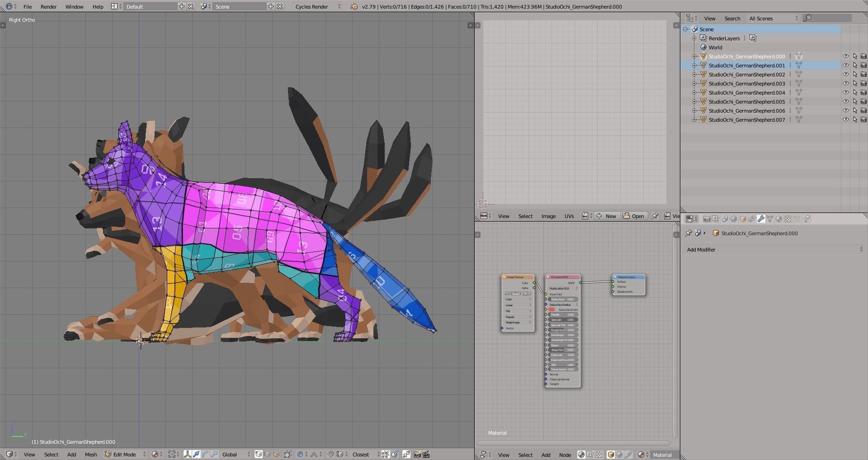Open the Render properties tab
This screenshot has height=460, width=868.
pyautogui.click(x=707, y=219)
